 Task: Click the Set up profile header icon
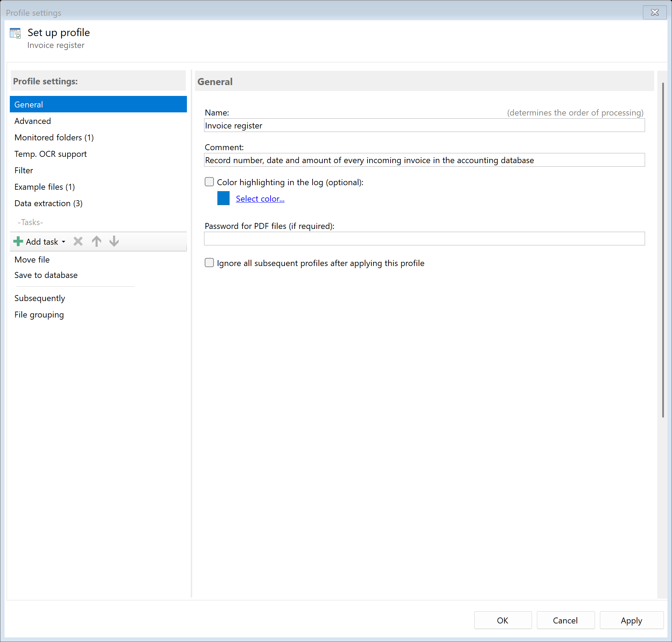(x=15, y=33)
